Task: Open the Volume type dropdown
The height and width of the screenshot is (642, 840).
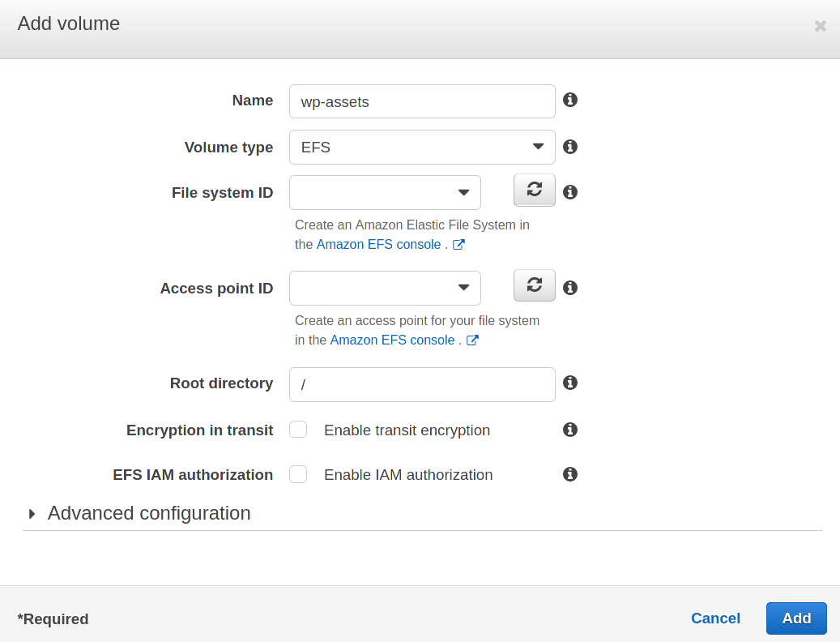Action: (x=422, y=148)
